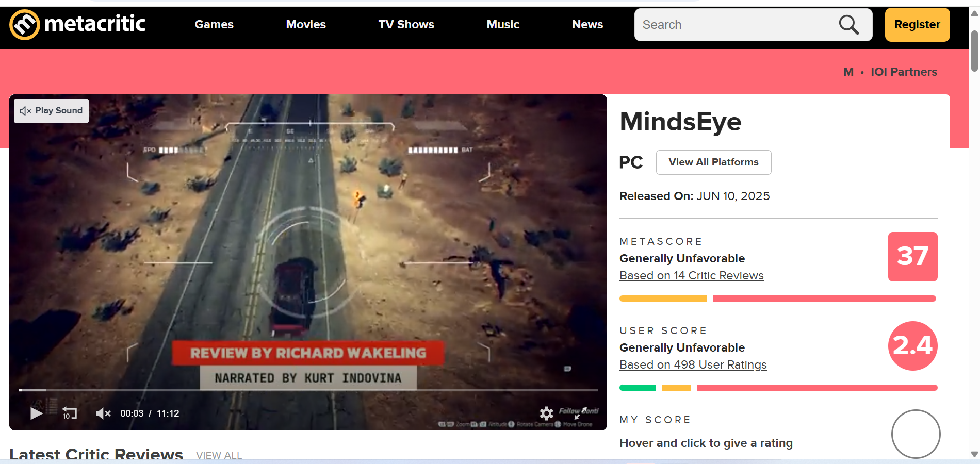Open video settings gear
980x464 pixels.
click(546, 413)
